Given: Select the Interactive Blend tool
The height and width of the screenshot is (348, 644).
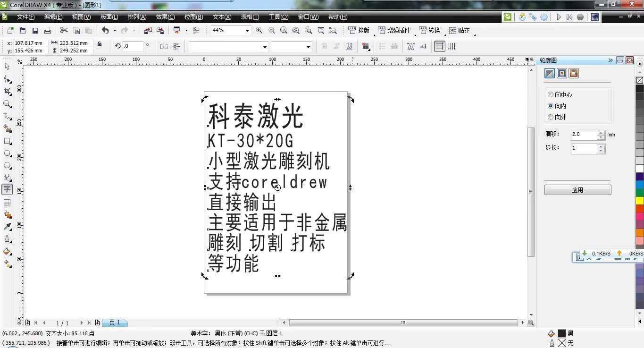Looking at the screenshot, I should click(x=7, y=214).
